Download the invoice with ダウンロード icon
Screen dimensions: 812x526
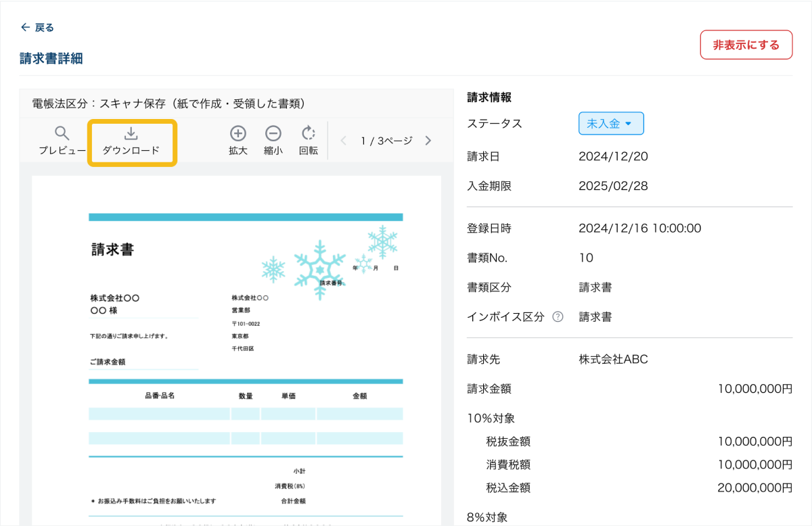131,141
